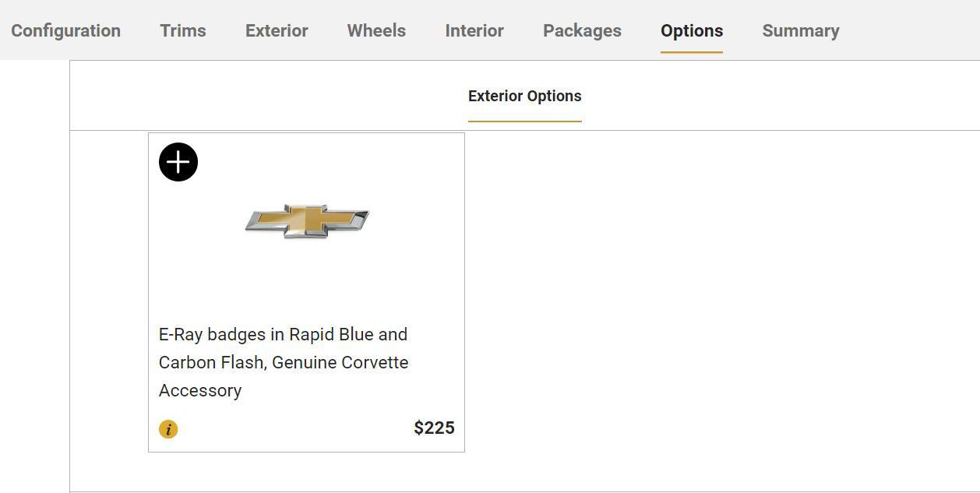View the Packages tab
Screen dimensions: 980x493
pos(582,30)
